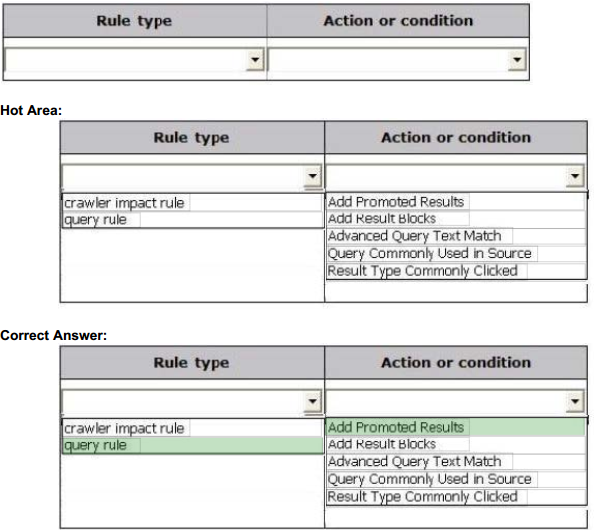The image size is (594, 530).
Task: Select 'Result Type Commonly Clicked' in Hot Area
Action: [x=456, y=271]
